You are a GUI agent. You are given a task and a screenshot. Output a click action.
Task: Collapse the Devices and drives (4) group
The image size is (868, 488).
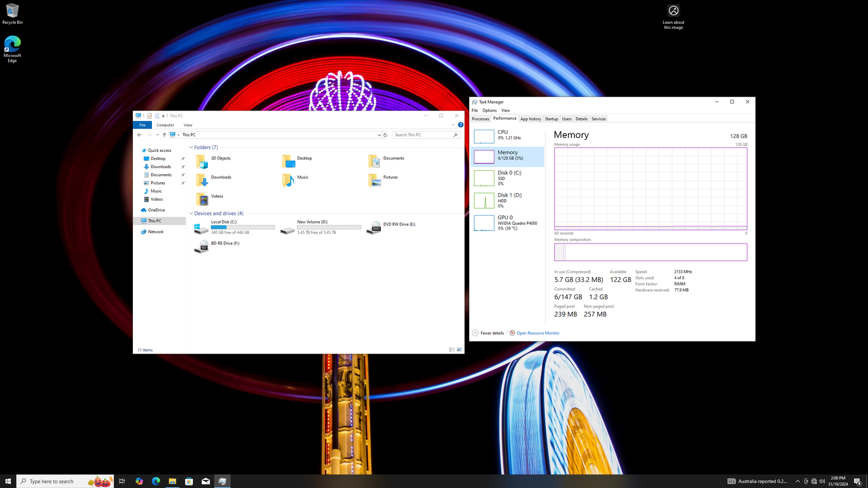[x=191, y=214]
